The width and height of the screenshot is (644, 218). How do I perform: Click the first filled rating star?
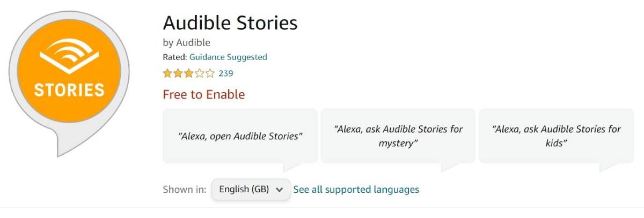tap(167, 73)
